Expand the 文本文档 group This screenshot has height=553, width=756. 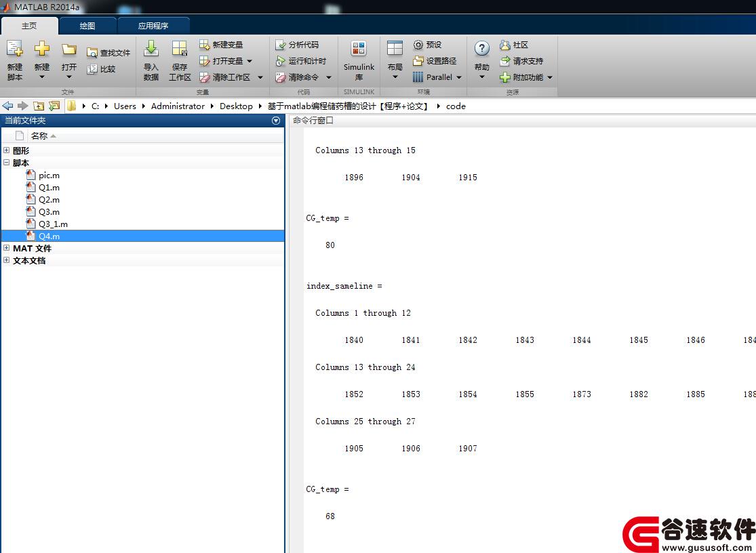pyautogui.click(x=6, y=260)
